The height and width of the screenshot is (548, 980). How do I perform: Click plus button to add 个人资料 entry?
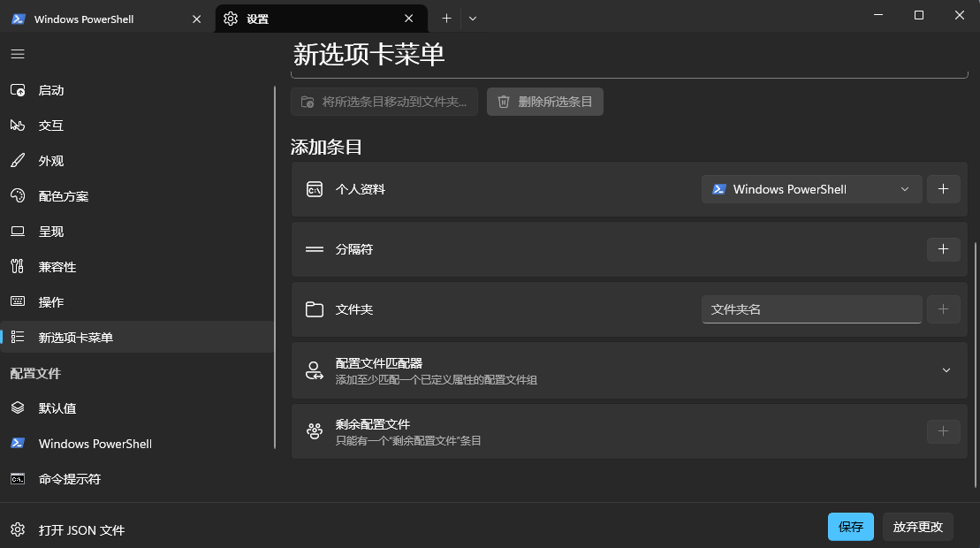943,189
